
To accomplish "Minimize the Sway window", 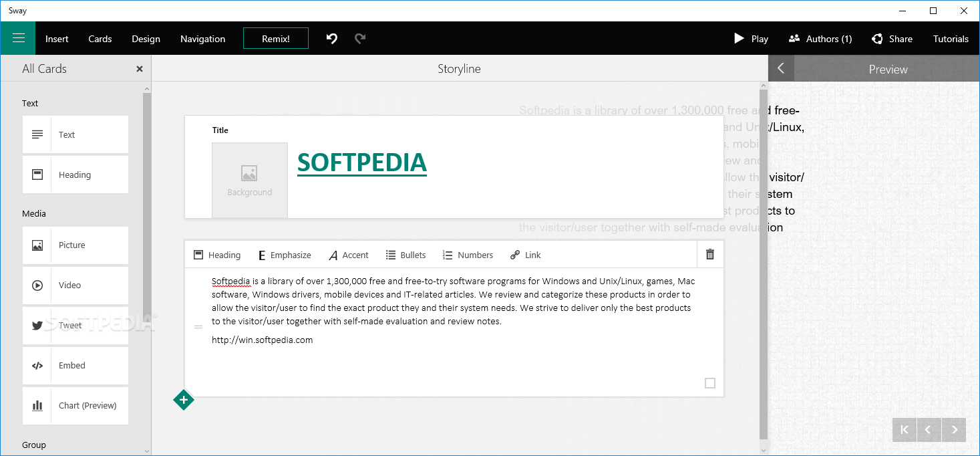I will click(903, 11).
